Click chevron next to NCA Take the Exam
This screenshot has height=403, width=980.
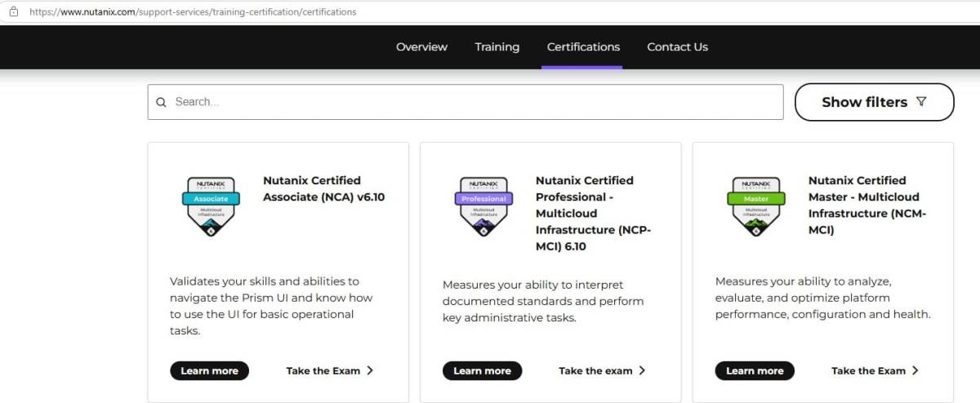(x=370, y=370)
